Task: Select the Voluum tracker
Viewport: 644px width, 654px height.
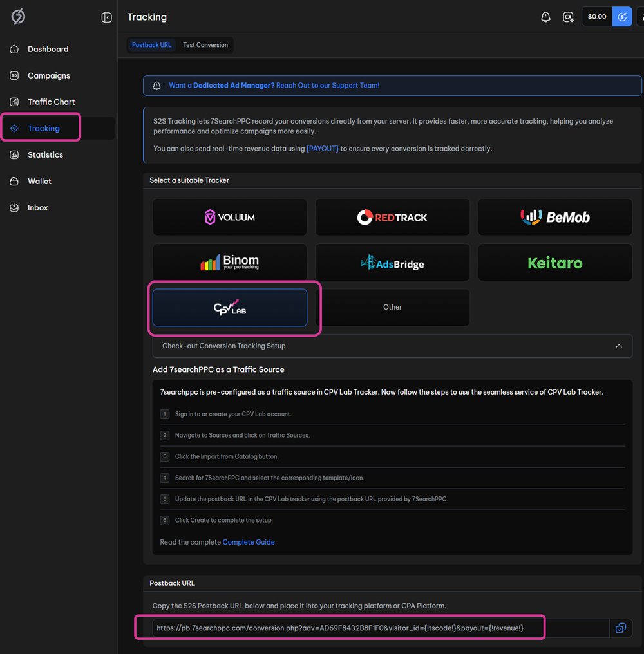Action: 230,217
